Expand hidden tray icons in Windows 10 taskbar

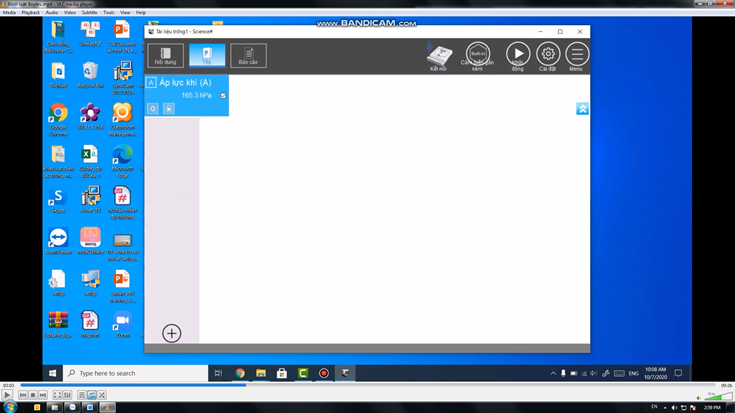553,374
